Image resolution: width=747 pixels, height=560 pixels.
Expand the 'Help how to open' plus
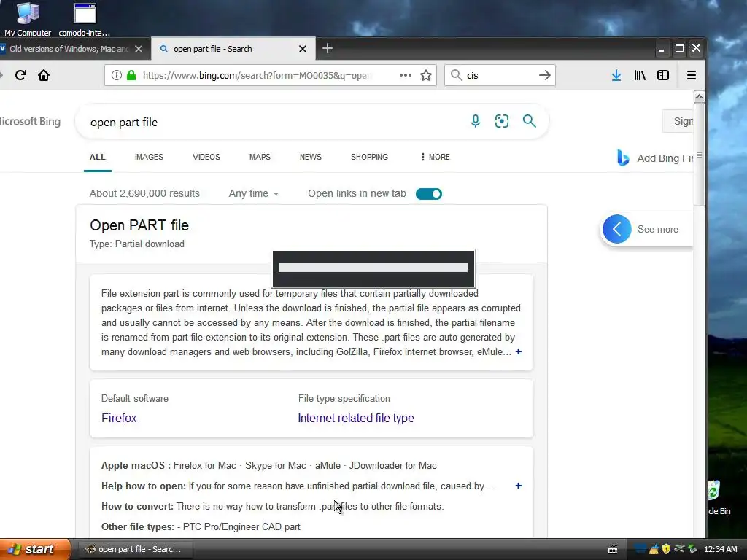pyautogui.click(x=519, y=486)
